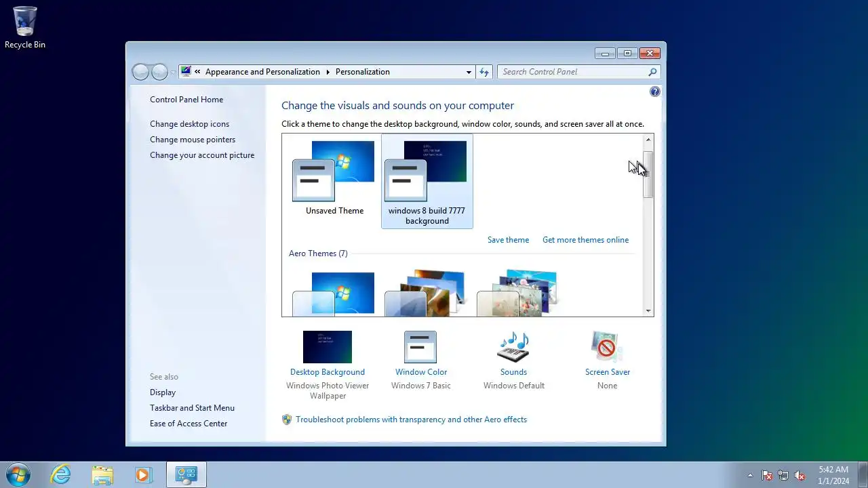Click the theme list scroll up arrow
Viewport: 868px width, 488px height.
[x=648, y=140]
